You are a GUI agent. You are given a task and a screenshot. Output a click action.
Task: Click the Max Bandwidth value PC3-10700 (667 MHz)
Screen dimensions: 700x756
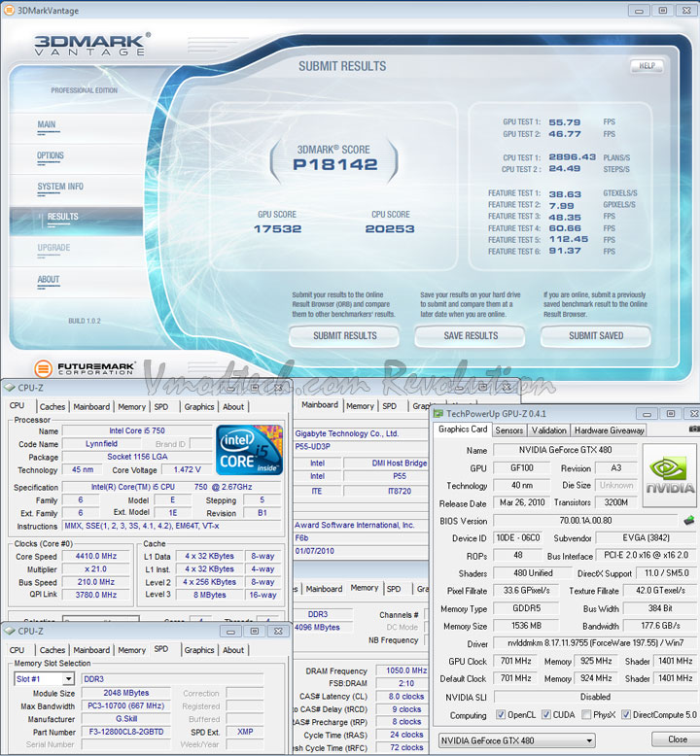point(126,705)
